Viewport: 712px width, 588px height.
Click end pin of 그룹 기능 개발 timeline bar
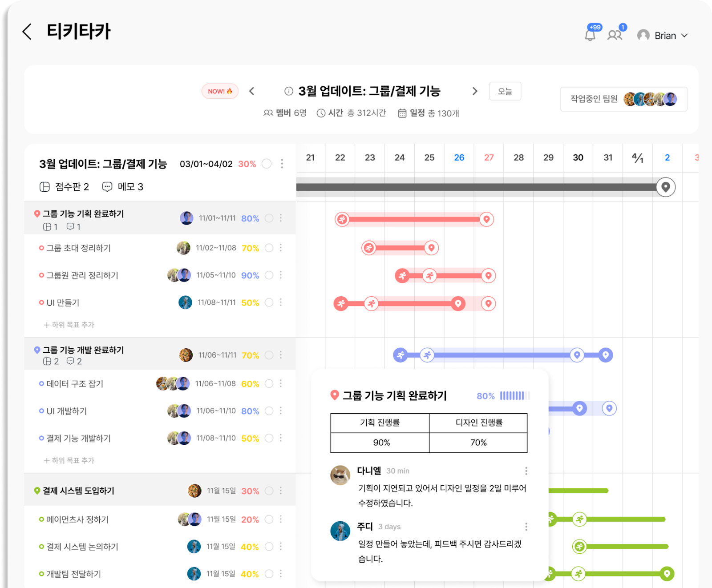pos(605,355)
